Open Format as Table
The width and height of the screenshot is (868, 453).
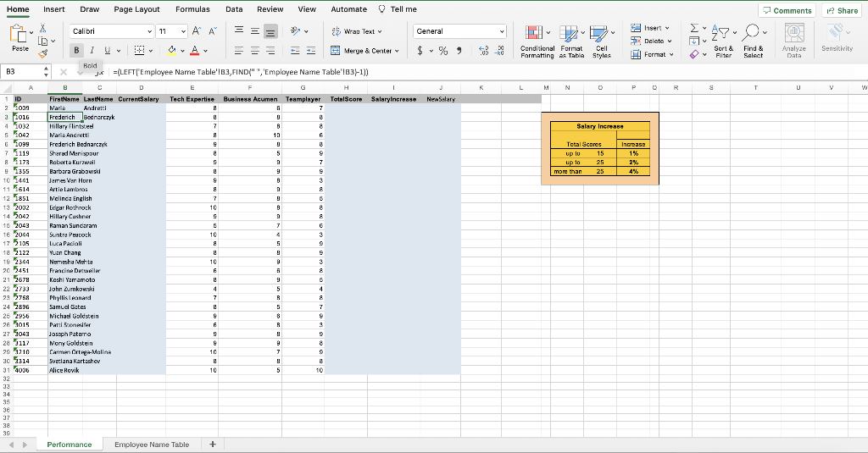point(571,41)
